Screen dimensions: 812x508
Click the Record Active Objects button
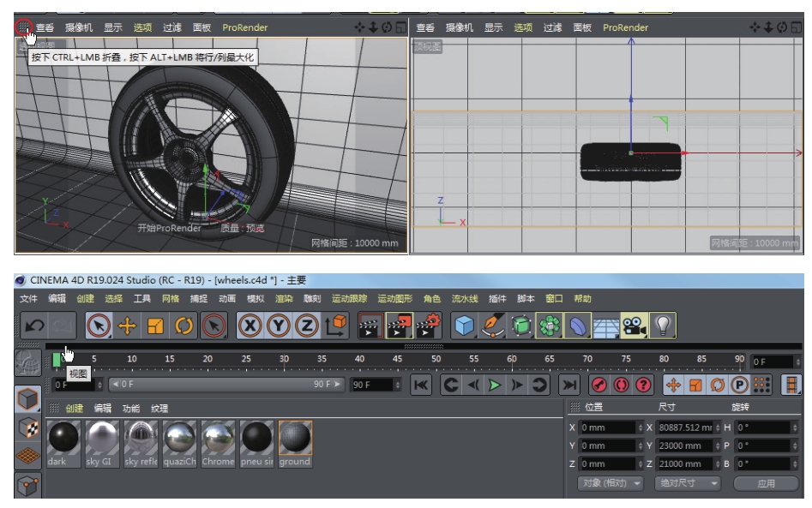pyautogui.click(x=598, y=385)
